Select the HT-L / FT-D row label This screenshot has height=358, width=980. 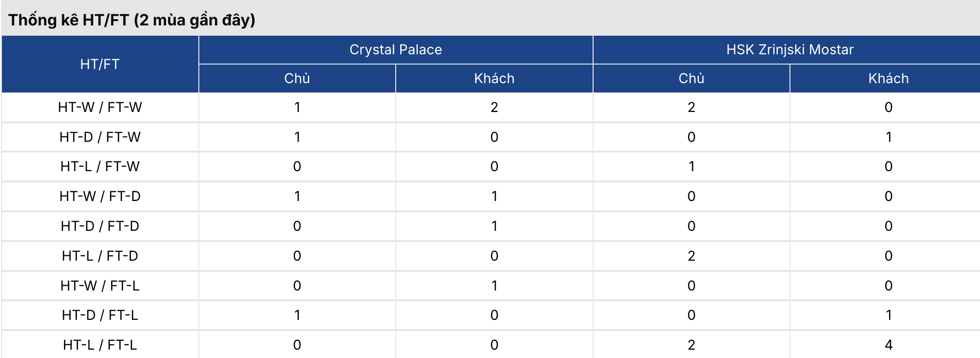(100, 256)
